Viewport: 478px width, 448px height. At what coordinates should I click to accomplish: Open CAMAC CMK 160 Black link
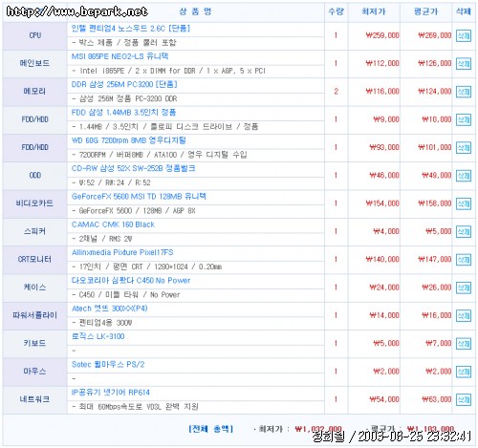tap(113, 224)
